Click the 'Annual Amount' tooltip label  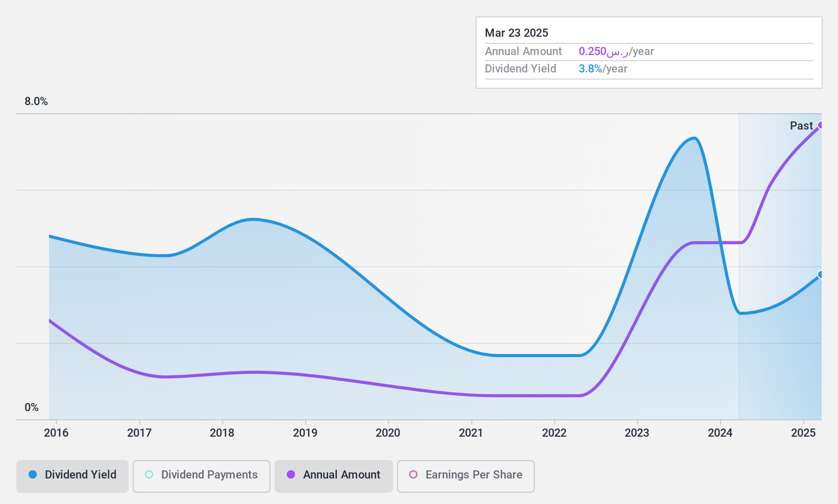(523, 52)
